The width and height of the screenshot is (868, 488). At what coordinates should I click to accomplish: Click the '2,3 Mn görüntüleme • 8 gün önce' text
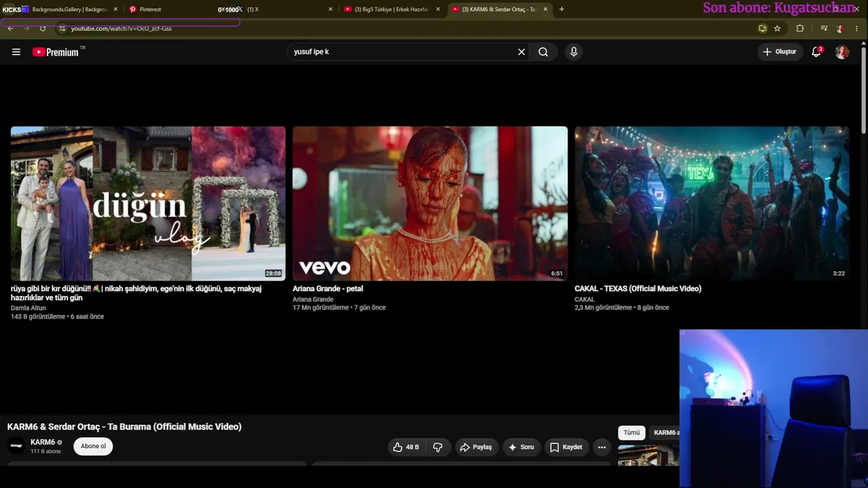click(x=622, y=308)
